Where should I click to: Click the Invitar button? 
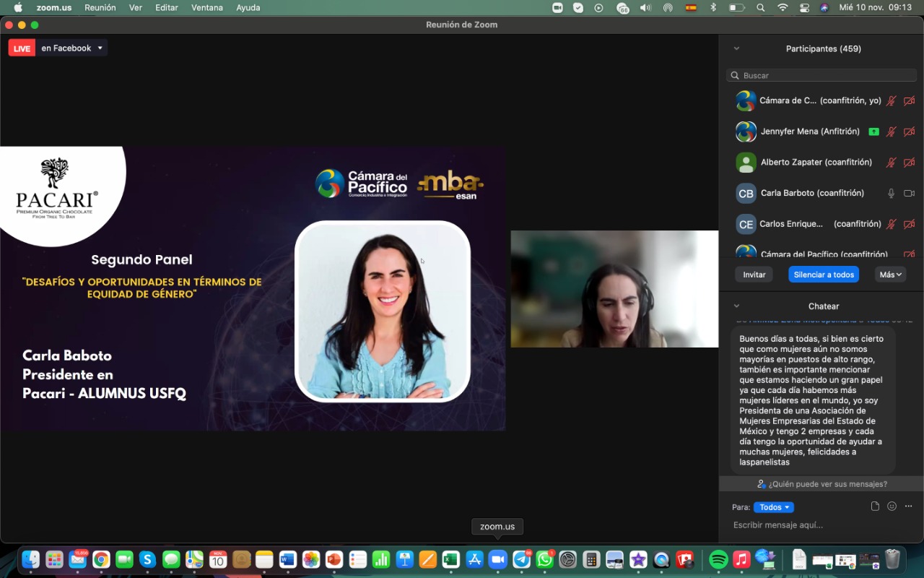click(x=754, y=275)
